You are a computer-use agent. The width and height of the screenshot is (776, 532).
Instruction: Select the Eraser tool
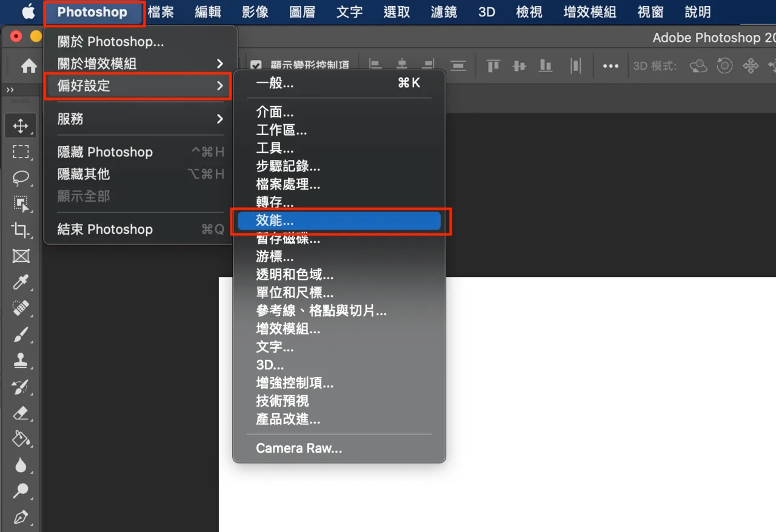pyautogui.click(x=21, y=413)
